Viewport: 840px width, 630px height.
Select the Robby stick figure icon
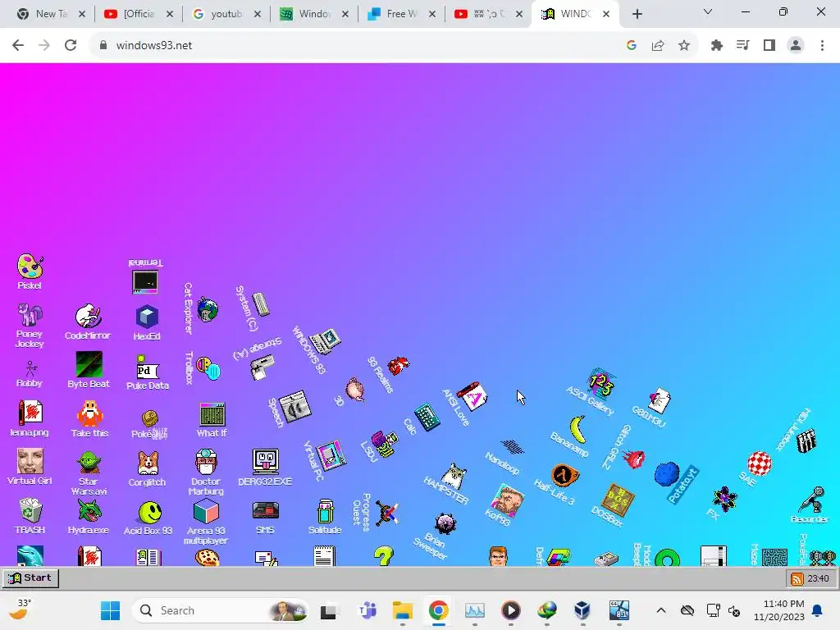(30, 368)
